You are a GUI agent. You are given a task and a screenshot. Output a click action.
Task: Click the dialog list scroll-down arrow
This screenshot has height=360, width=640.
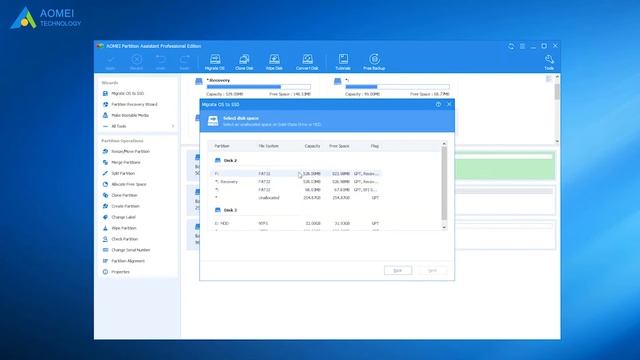[444, 227]
